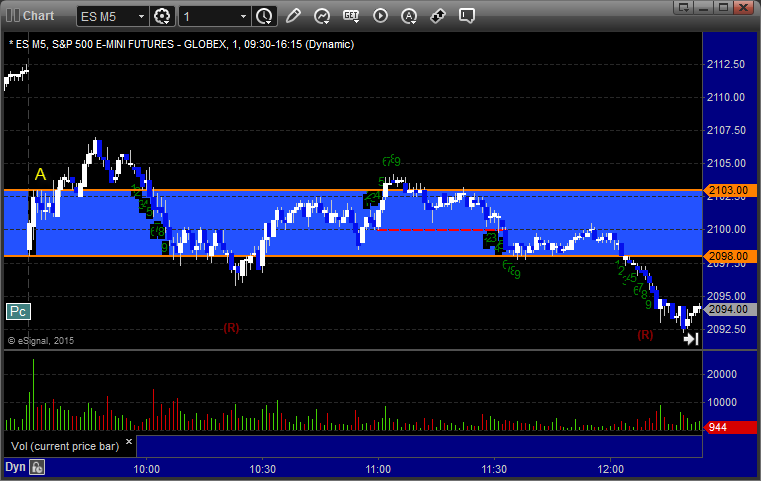761x481 pixels.
Task: Click the 2100.00 price scale label
Action: tap(726, 229)
